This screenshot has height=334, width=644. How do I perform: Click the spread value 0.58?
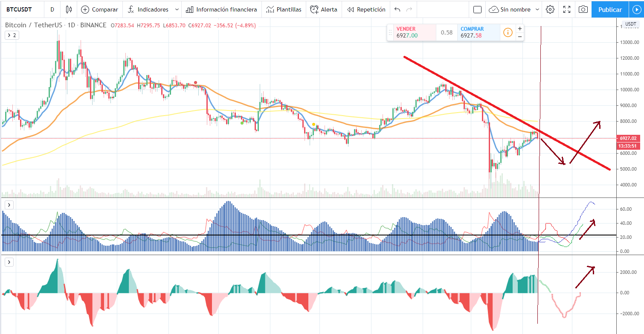(447, 32)
